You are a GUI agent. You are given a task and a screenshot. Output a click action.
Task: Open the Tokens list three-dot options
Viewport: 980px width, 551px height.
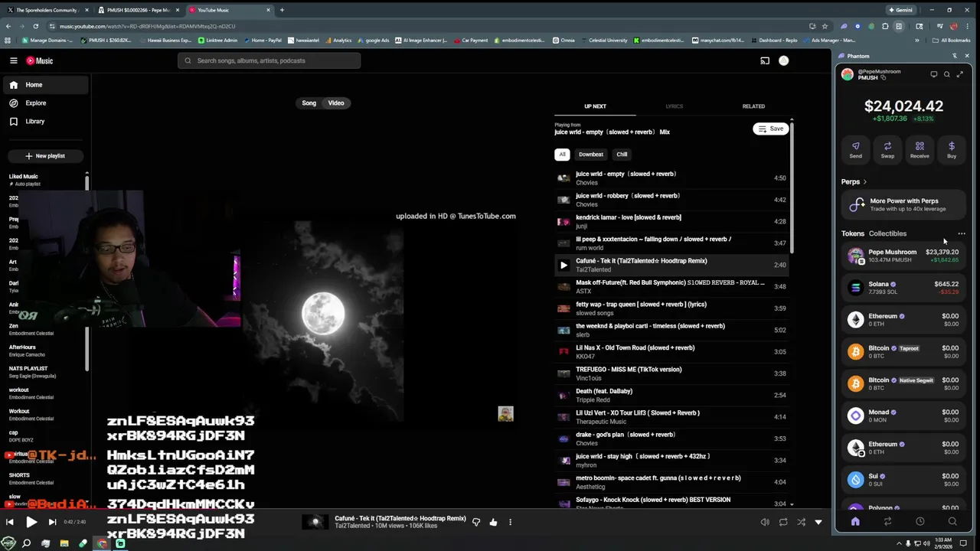coord(962,233)
